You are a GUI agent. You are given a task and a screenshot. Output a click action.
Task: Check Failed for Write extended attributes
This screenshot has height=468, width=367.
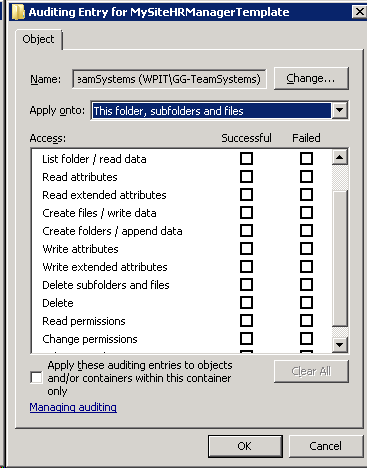[306, 267]
